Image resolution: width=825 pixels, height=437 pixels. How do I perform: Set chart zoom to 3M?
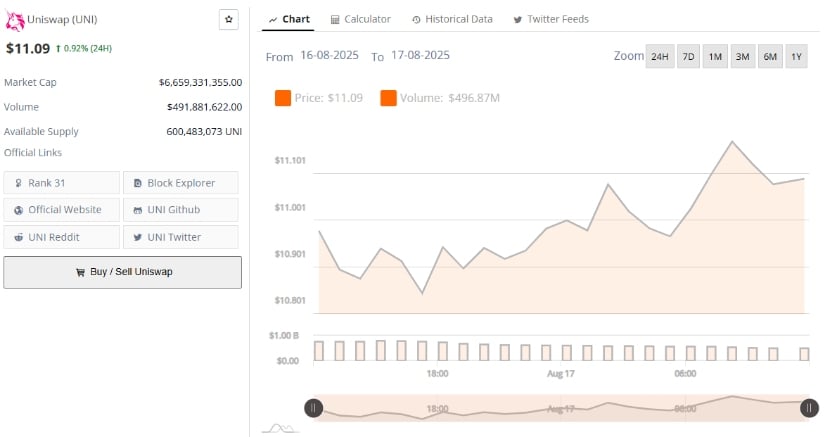pyautogui.click(x=742, y=56)
